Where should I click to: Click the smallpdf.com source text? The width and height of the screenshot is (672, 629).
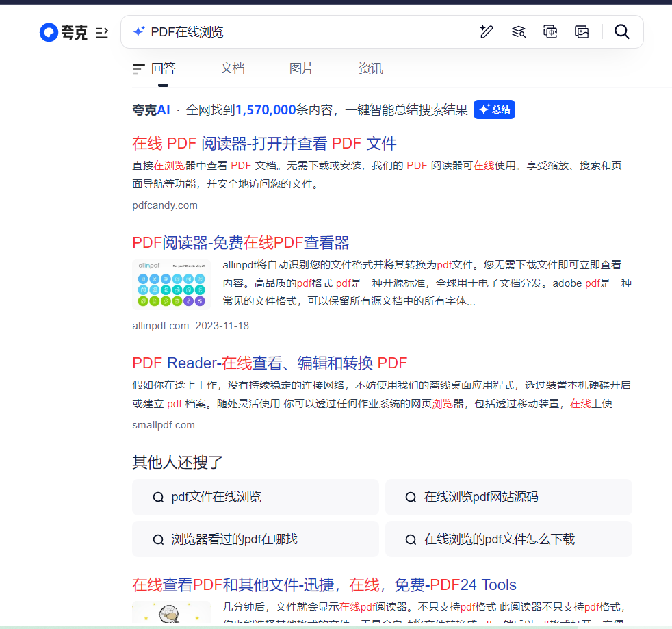point(164,425)
